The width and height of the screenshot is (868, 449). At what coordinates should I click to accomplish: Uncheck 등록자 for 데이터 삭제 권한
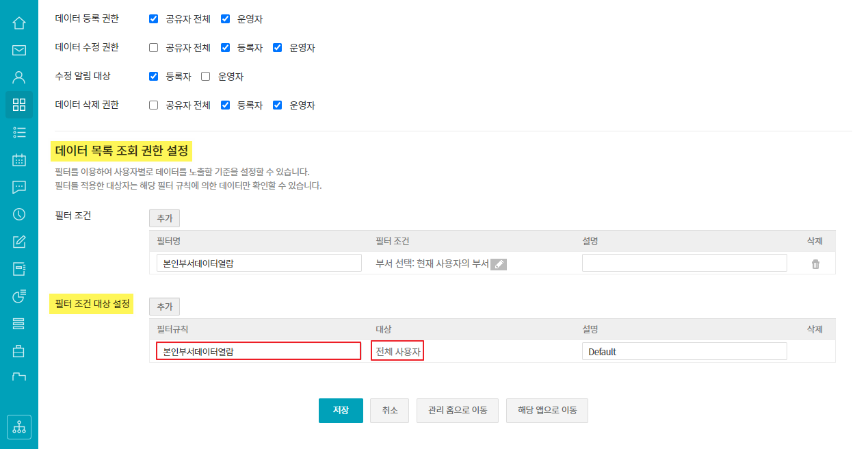(225, 105)
